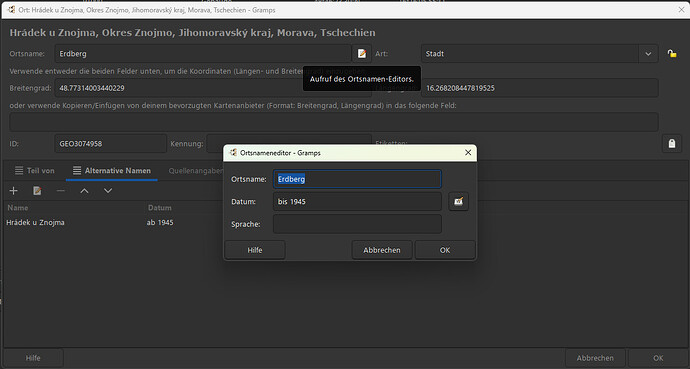Click the coordinates paste field

tap(334, 122)
